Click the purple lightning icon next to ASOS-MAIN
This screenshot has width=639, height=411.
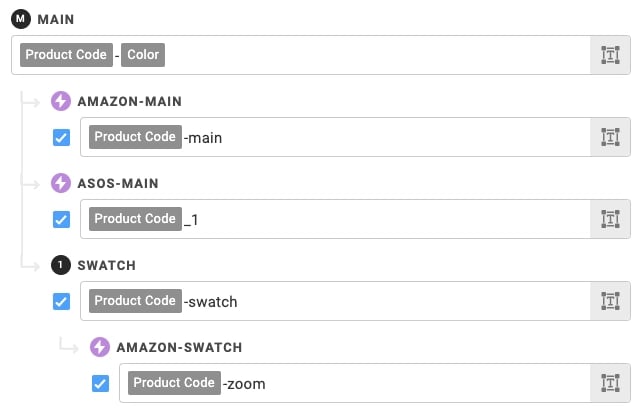point(61,183)
